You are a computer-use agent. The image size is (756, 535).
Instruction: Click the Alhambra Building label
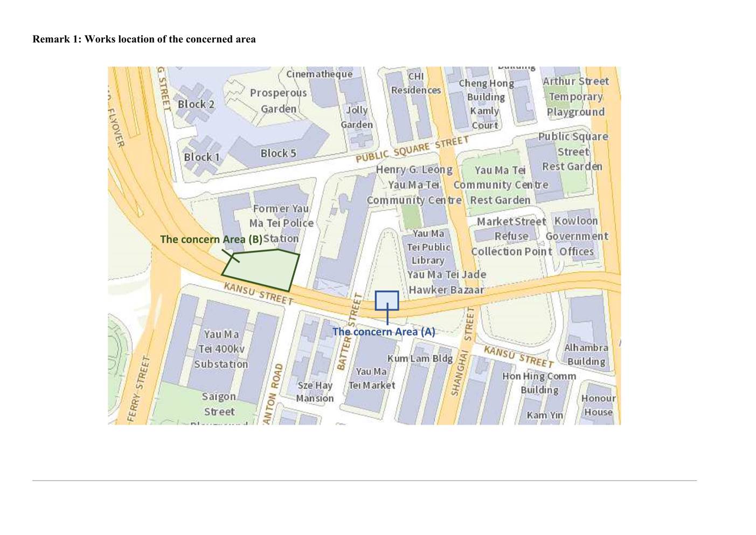586,354
